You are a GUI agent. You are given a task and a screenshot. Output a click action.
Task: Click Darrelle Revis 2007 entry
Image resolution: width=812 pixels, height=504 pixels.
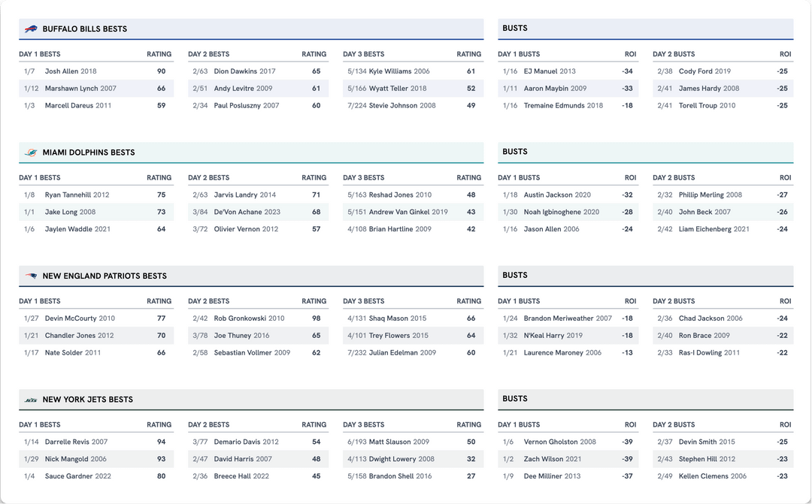coord(76,442)
